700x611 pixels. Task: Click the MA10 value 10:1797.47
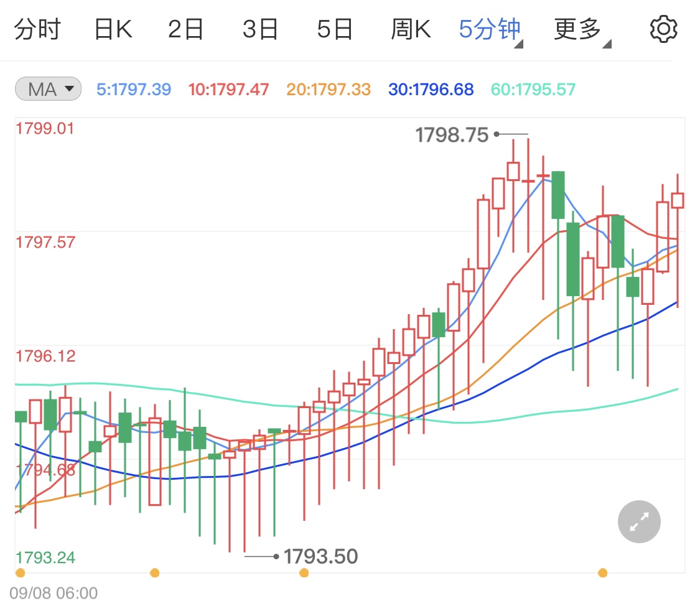tap(228, 89)
